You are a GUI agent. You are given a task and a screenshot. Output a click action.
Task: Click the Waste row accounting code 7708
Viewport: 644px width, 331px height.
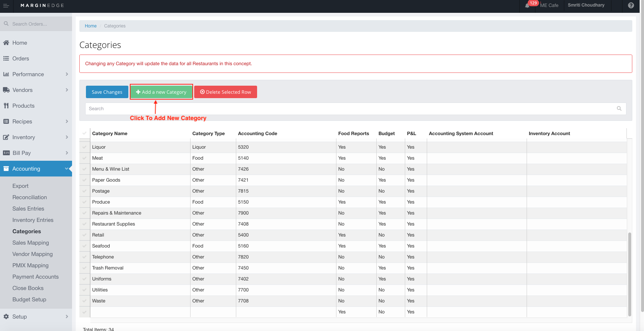tap(286, 301)
